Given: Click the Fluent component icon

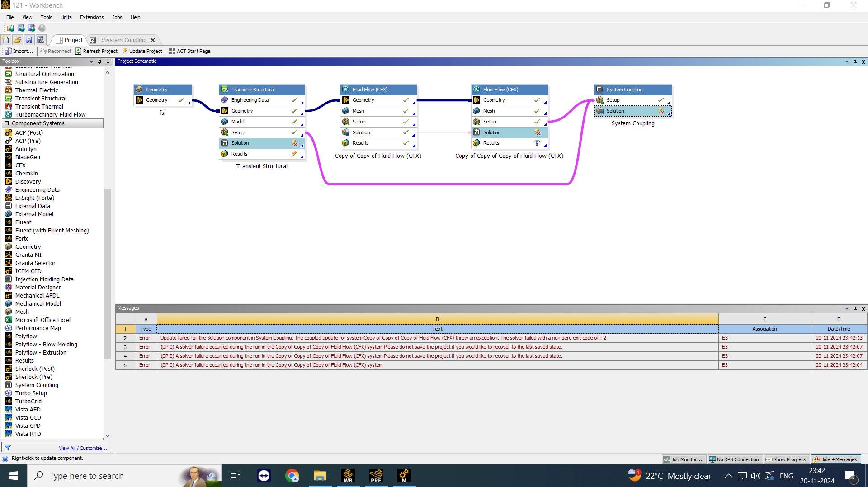Looking at the screenshot, I should coord(8,222).
